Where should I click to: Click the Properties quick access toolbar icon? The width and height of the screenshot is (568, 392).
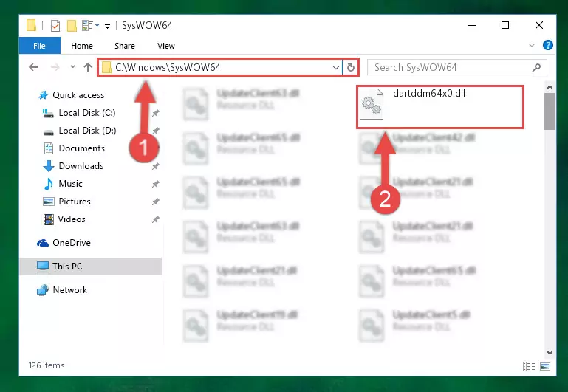55,26
